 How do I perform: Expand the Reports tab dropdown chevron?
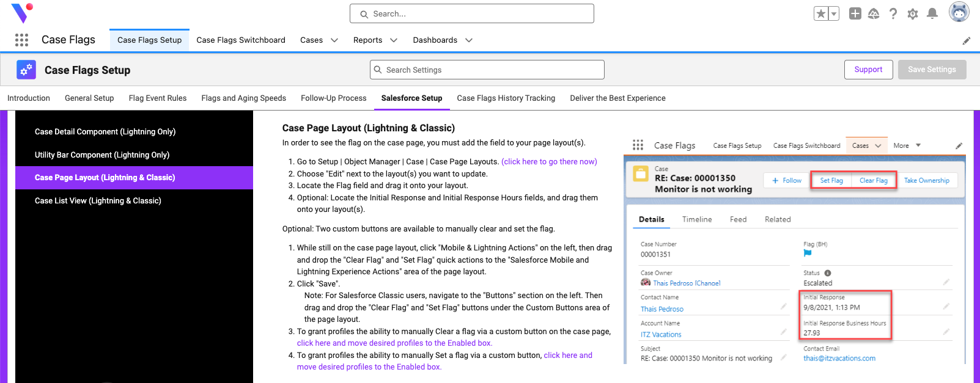pos(394,40)
